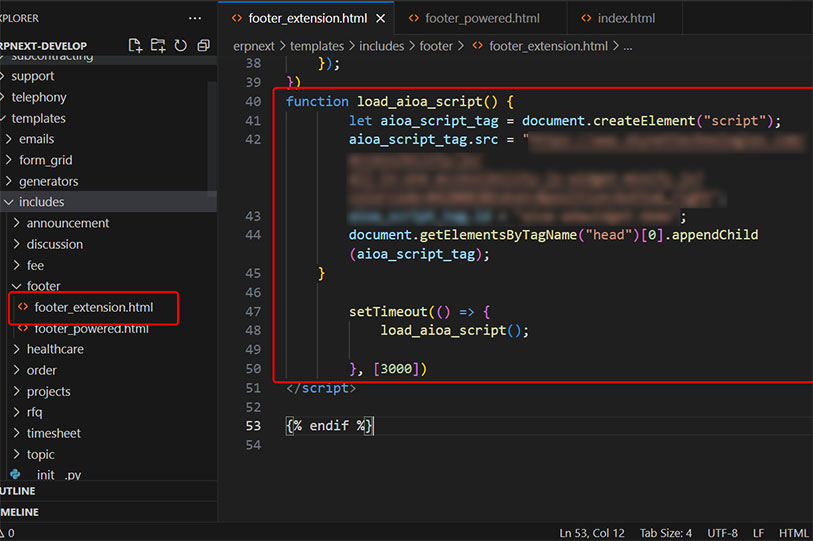Expand the generators folder chevron
Screen dimensions: 813x541
pyautogui.click(x=8, y=181)
